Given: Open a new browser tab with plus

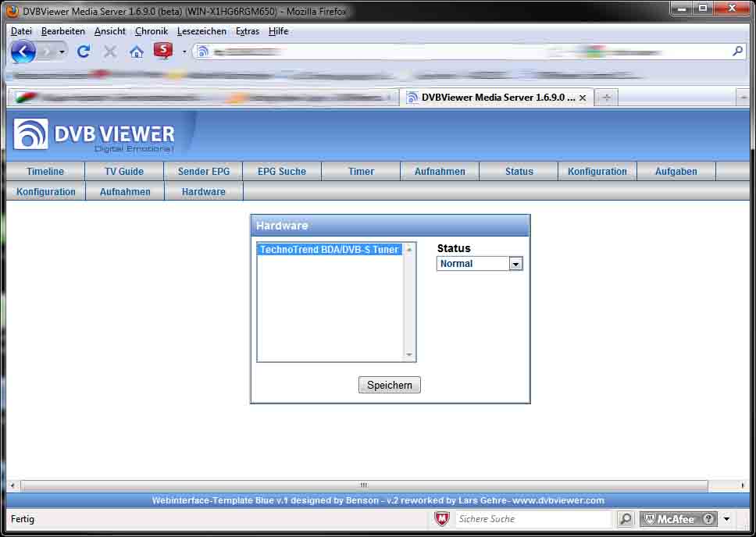Looking at the screenshot, I should pos(607,98).
